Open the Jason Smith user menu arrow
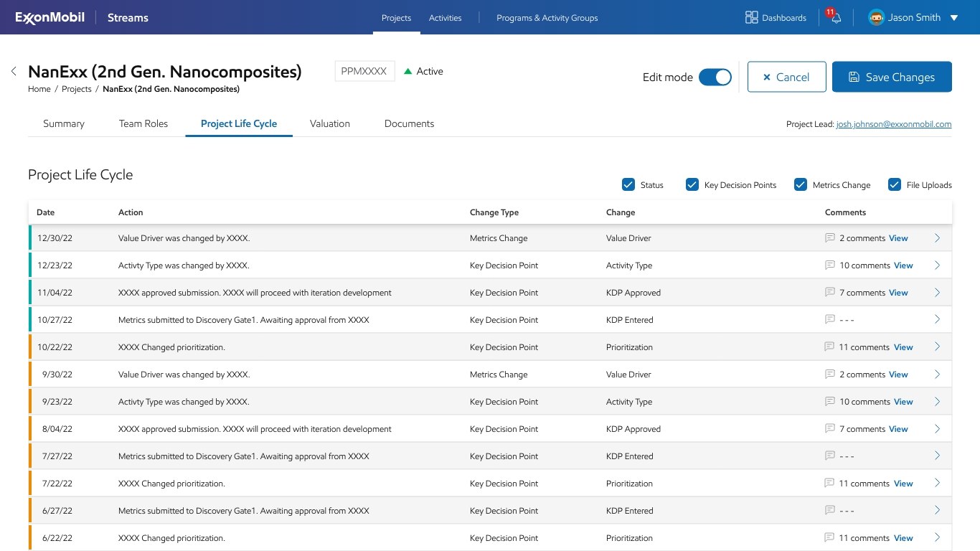This screenshot has width=980, height=551. 954,18
